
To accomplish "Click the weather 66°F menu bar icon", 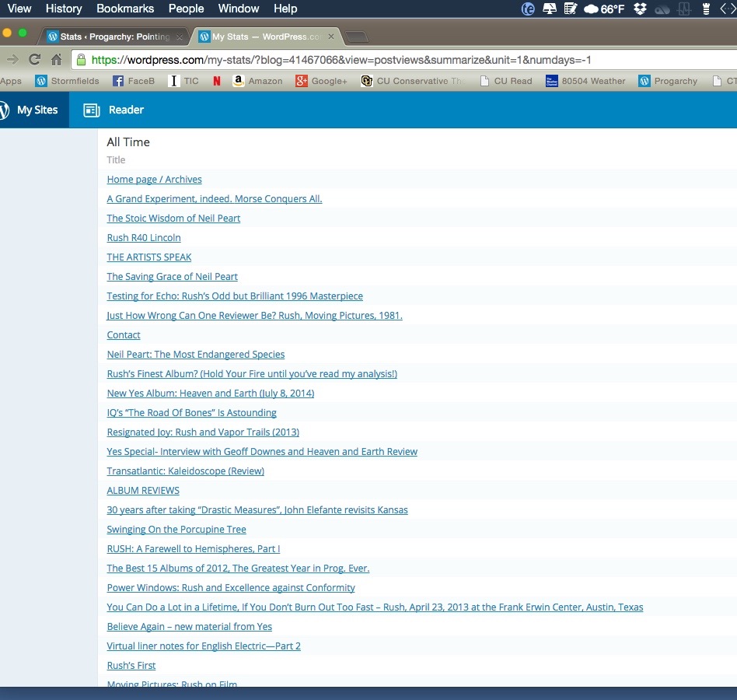I will coord(603,9).
